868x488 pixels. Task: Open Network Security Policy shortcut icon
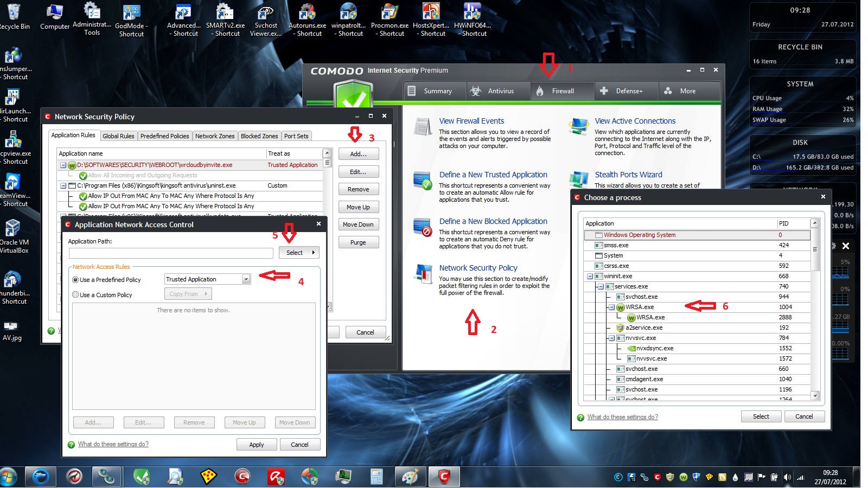(423, 274)
